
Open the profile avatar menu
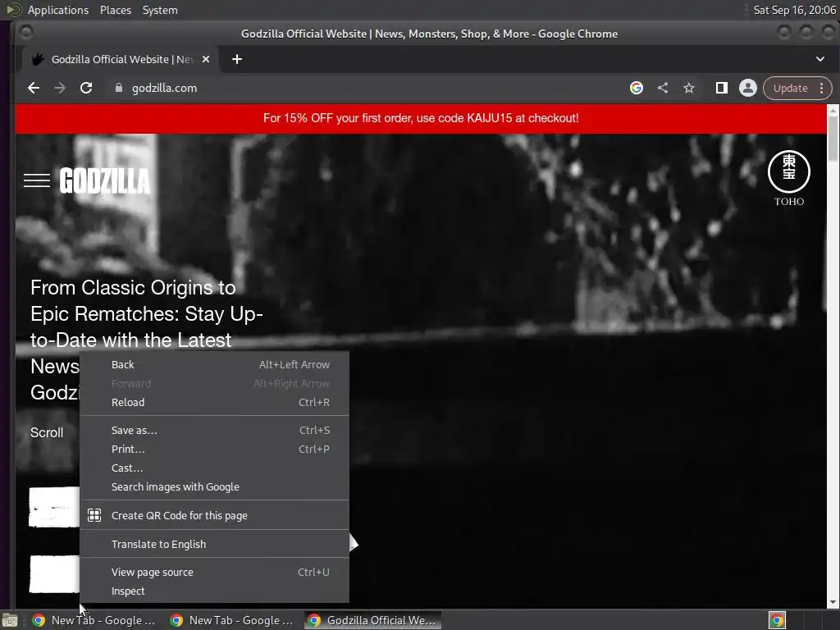(748, 88)
